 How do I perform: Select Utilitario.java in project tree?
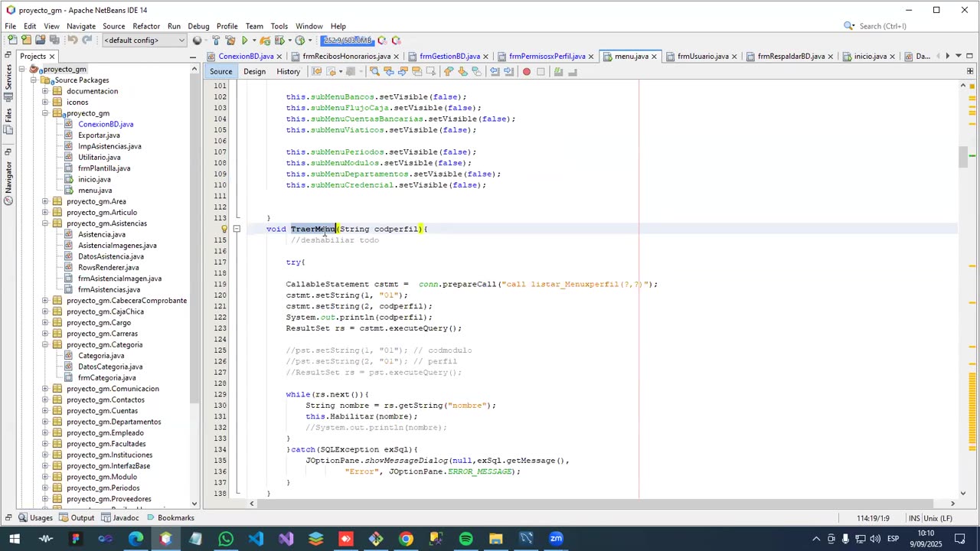click(99, 157)
